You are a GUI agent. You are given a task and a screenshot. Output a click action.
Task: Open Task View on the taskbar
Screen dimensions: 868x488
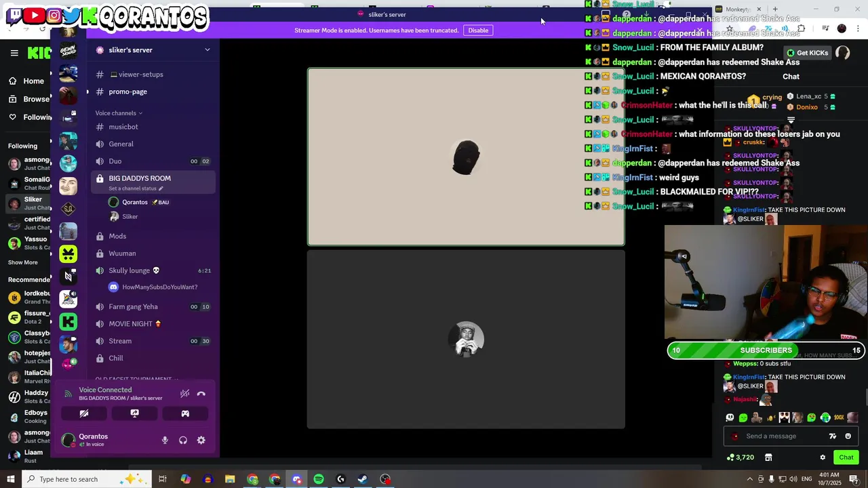pyautogui.click(x=163, y=479)
